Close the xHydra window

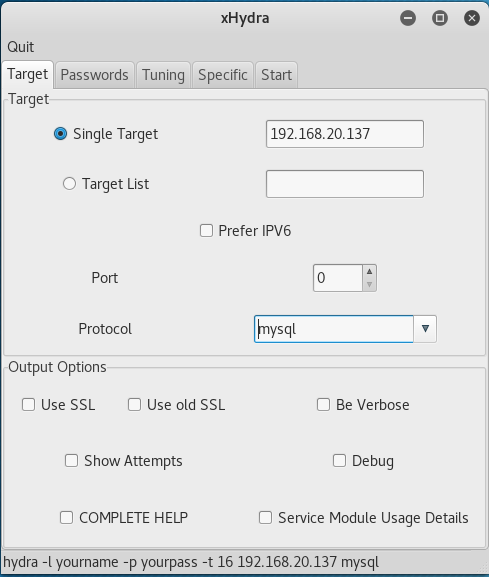(x=472, y=18)
